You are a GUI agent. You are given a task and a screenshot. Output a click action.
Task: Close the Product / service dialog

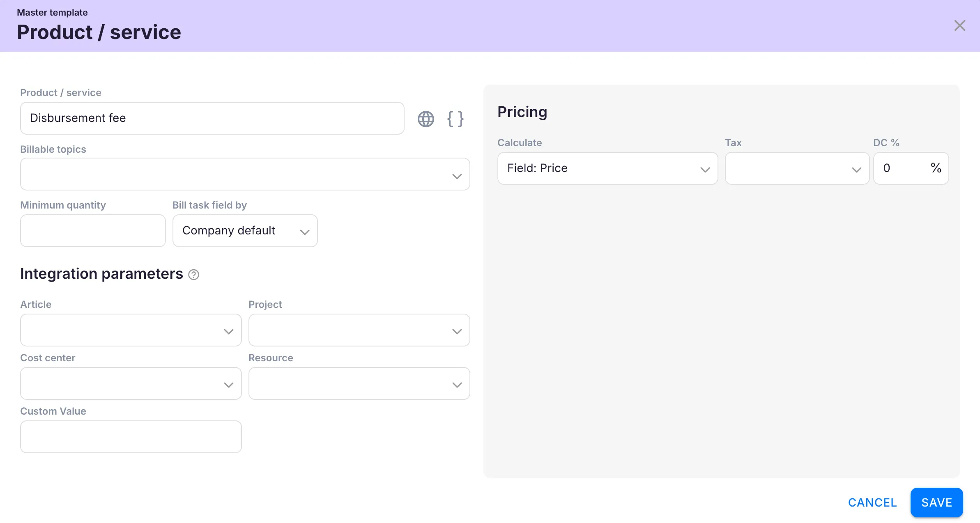960,25
